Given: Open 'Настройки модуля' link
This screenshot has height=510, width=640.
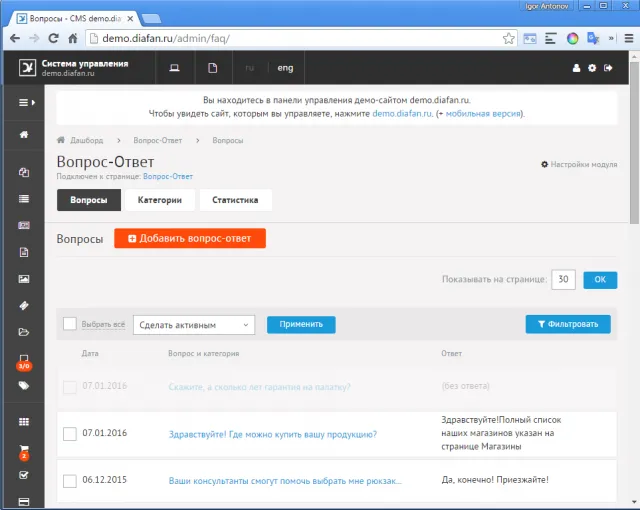Looking at the screenshot, I should [579, 164].
